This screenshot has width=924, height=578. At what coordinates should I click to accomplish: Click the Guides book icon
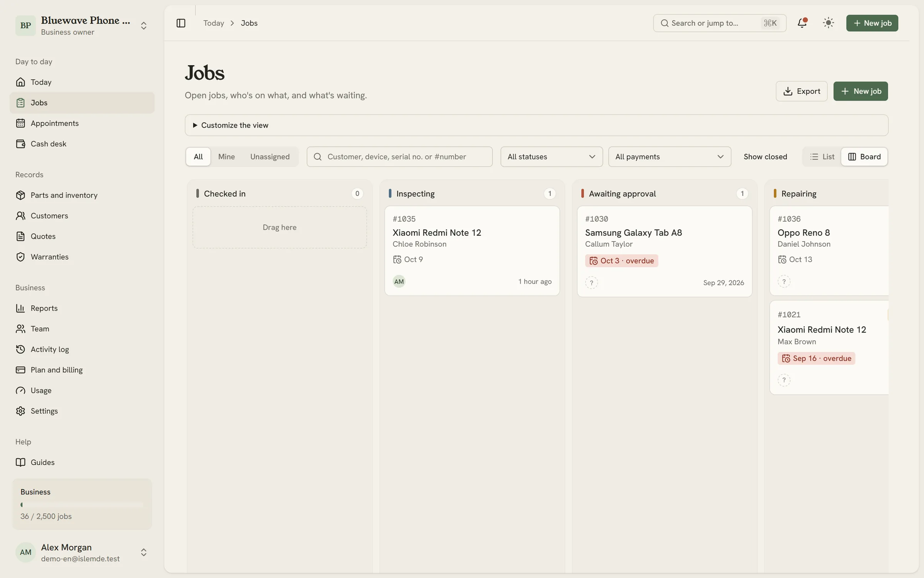coord(20,462)
